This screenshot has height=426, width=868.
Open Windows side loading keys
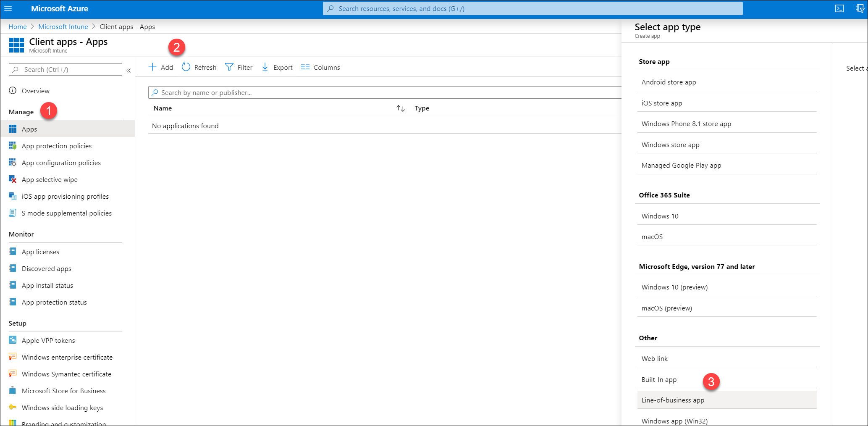62,408
